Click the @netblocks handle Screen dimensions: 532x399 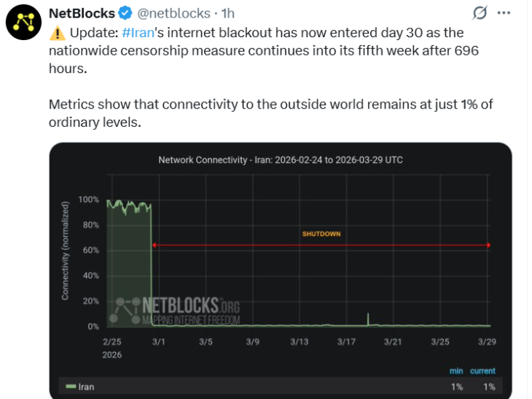pos(172,13)
